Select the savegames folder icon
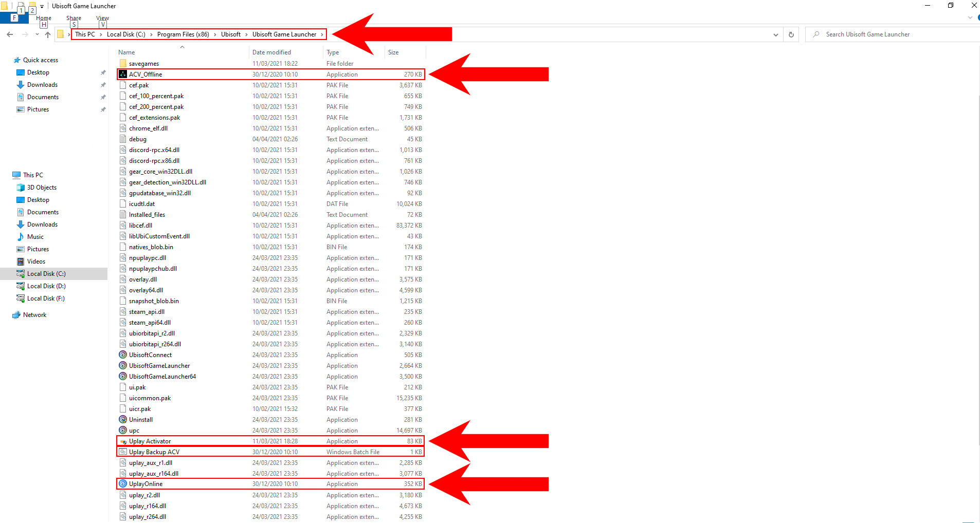 [123, 64]
